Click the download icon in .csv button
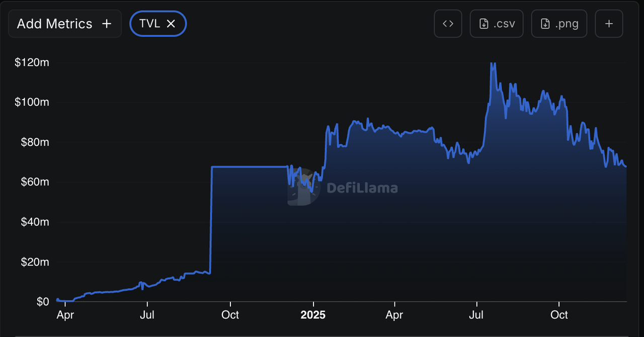The image size is (644, 337). pyautogui.click(x=484, y=24)
